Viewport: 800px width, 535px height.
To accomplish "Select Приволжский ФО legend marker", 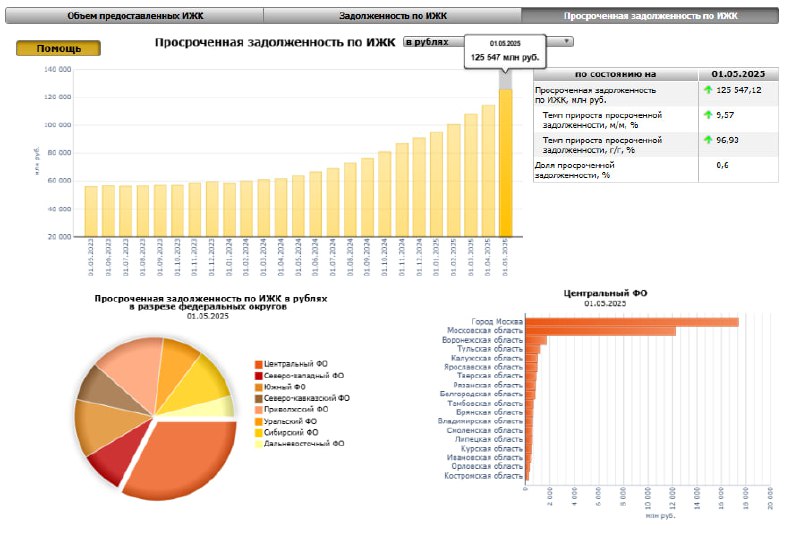I will (259, 410).
